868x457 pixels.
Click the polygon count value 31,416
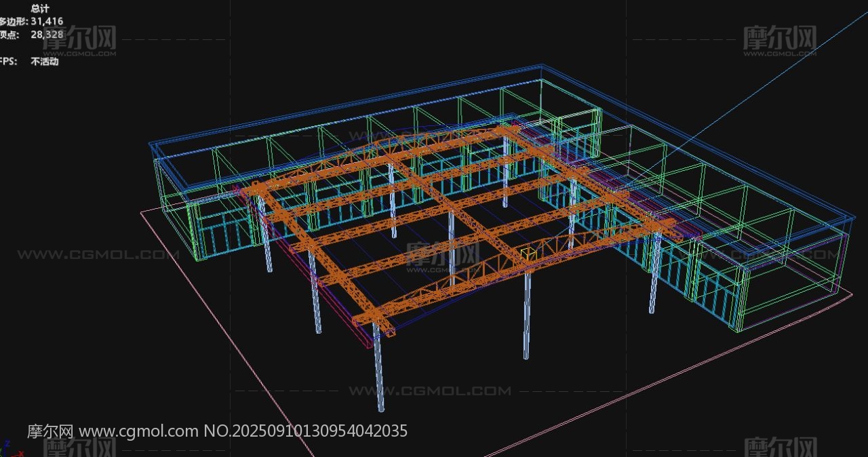click(x=47, y=22)
